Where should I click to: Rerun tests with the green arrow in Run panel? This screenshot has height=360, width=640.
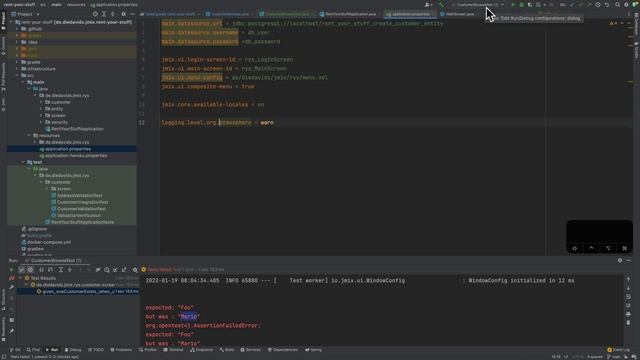11,269
